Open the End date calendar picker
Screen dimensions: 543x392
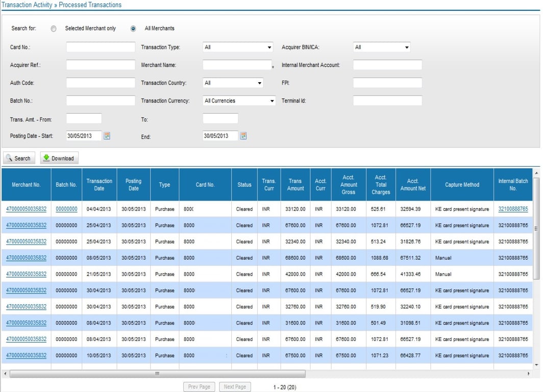243,136
